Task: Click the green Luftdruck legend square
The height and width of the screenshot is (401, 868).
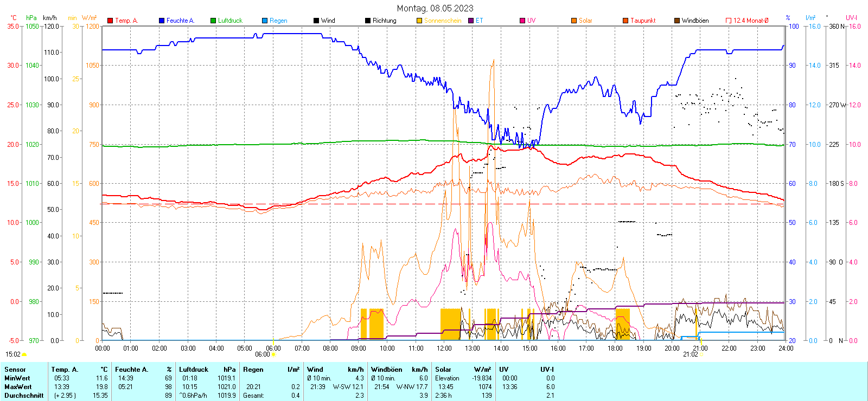Action: click(x=213, y=21)
